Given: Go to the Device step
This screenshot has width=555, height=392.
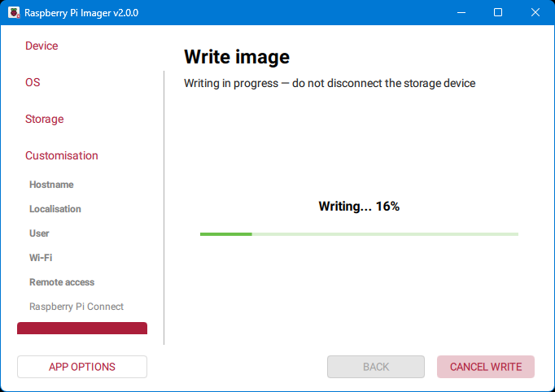Looking at the screenshot, I should pos(42,46).
